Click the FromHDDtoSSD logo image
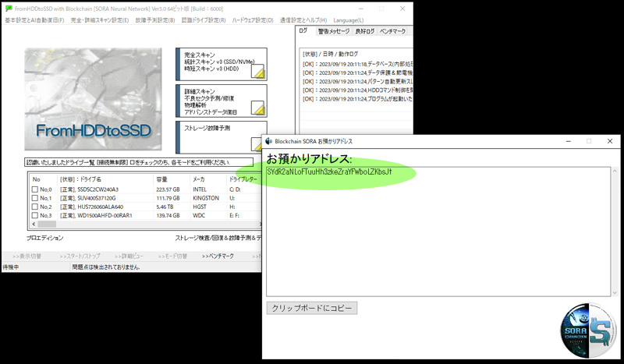624x364 pixels. click(x=93, y=99)
